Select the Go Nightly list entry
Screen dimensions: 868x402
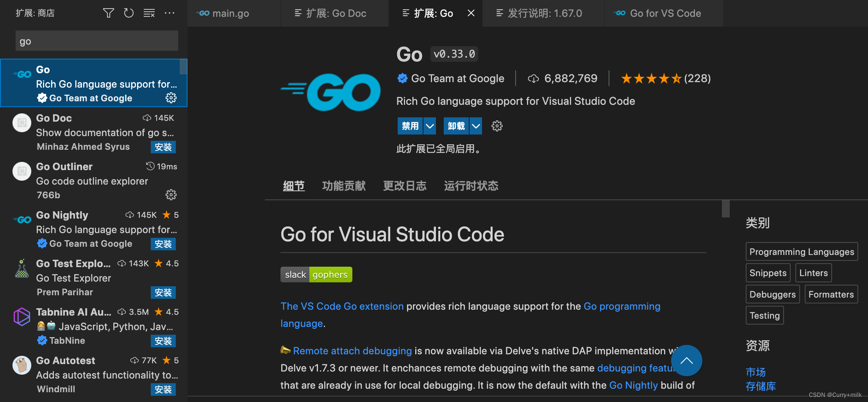pyautogui.click(x=94, y=229)
